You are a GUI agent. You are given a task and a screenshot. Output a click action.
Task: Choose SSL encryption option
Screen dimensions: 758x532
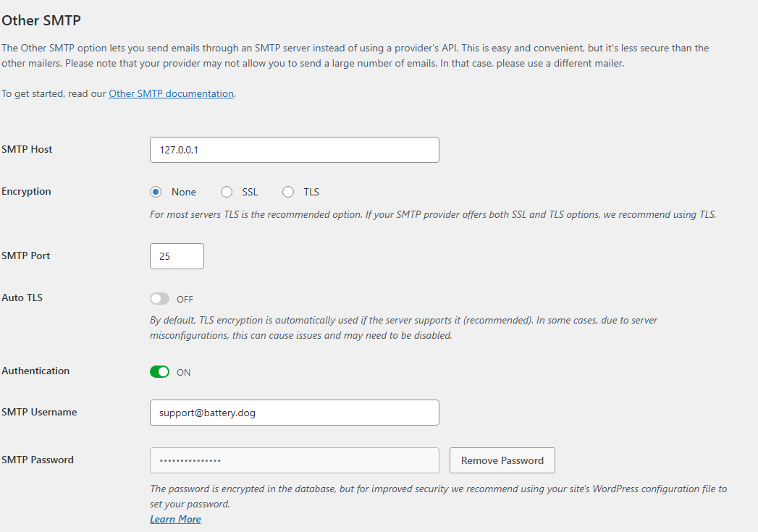click(227, 192)
